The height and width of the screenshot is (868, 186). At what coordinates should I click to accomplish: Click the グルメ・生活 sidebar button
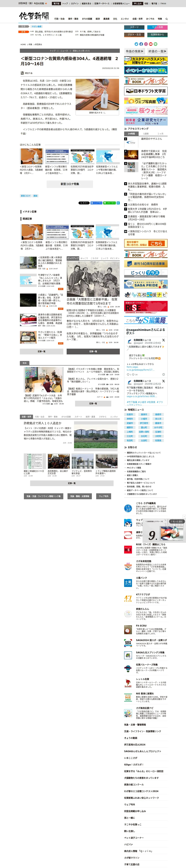click(x=134, y=34)
